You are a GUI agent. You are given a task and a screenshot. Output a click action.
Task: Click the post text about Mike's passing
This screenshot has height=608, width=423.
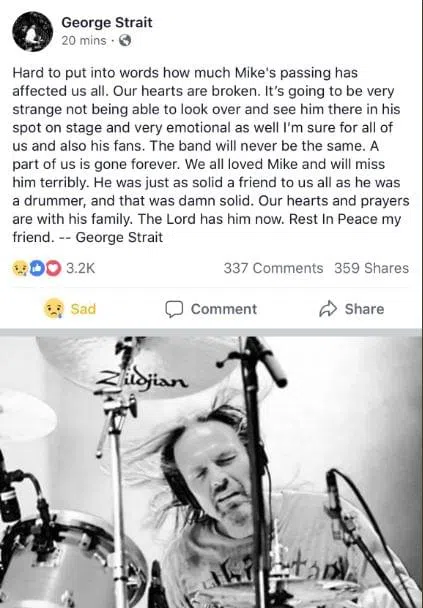[x=211, y=155]
